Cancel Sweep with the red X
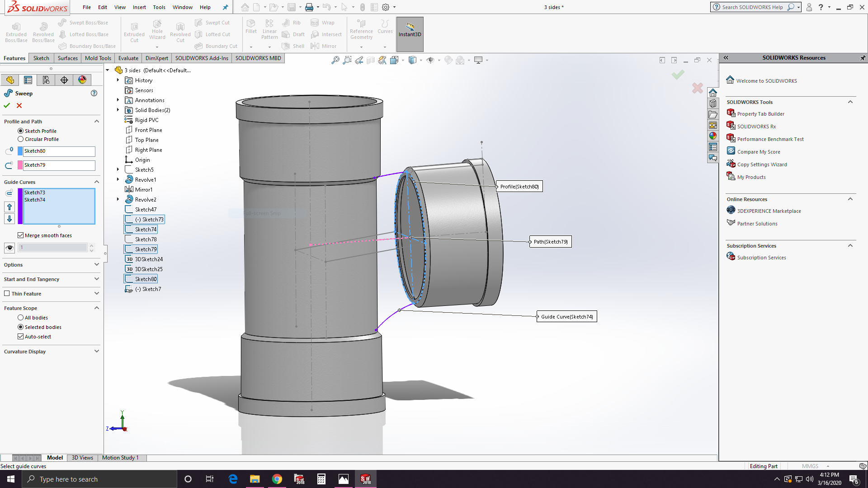Image resolution: width=868 pixels, height=488 pixels. (x=19, y=105)
